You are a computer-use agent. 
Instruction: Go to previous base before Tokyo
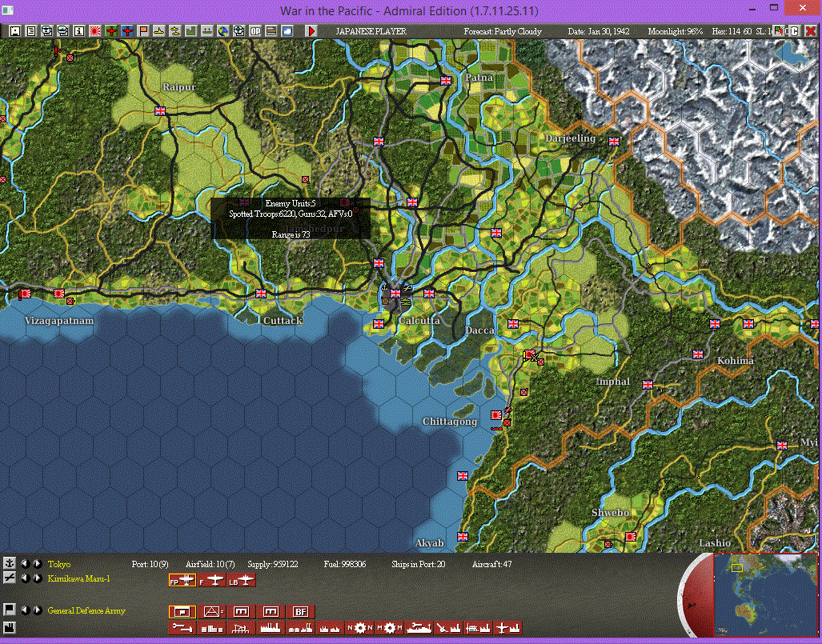click(x=25, y=564)
